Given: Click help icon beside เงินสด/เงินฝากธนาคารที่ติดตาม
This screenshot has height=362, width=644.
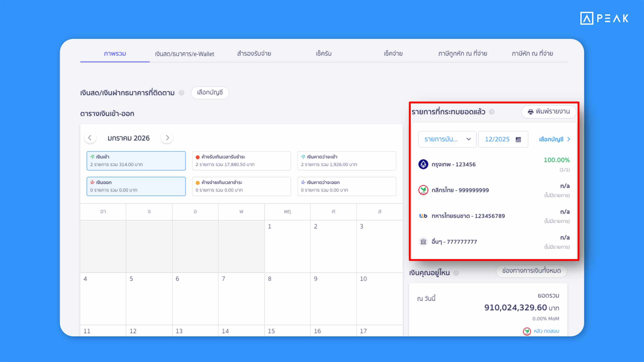Looking at the screenshot, I should [x=181, y=93].
